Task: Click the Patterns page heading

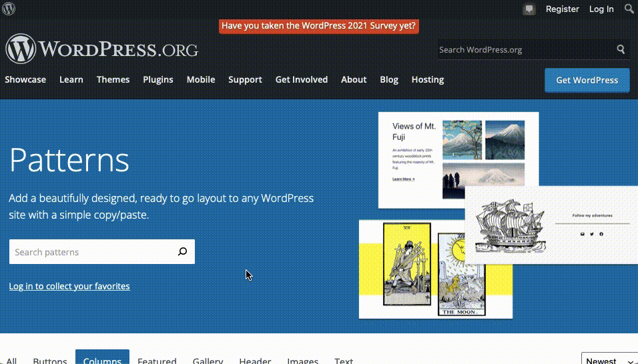Action: 69,159
